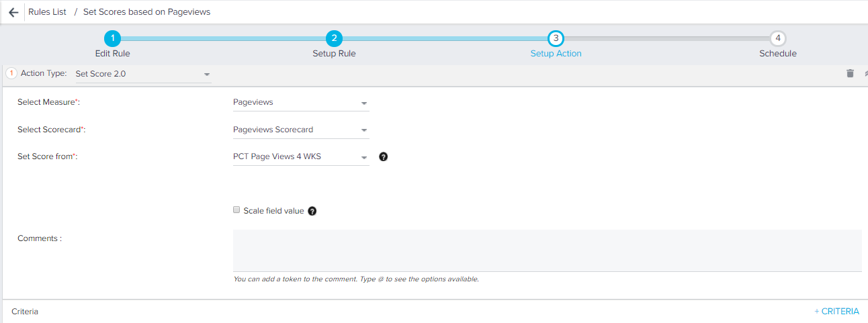This screenshot has width=868, height=323.
Task: Add a new criteria with + CRITERIA
Action: pyautogui.click(x=836, y=311)
